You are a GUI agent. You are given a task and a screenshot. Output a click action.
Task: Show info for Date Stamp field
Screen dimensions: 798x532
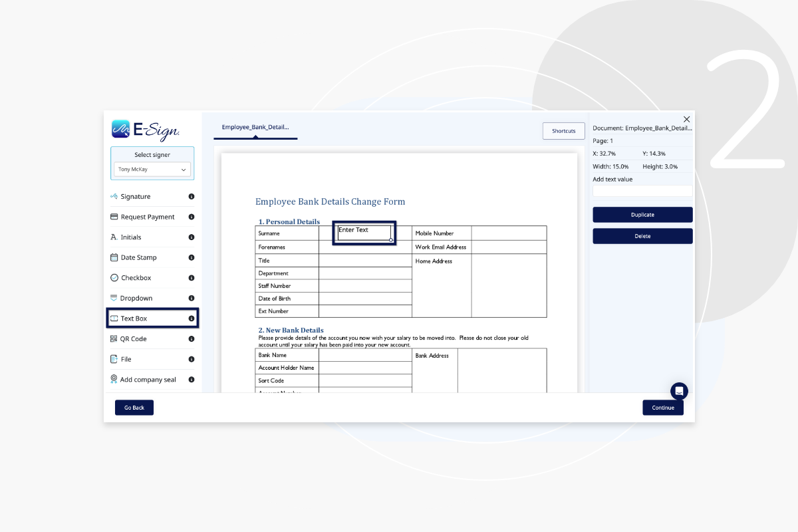coord(192,257)
